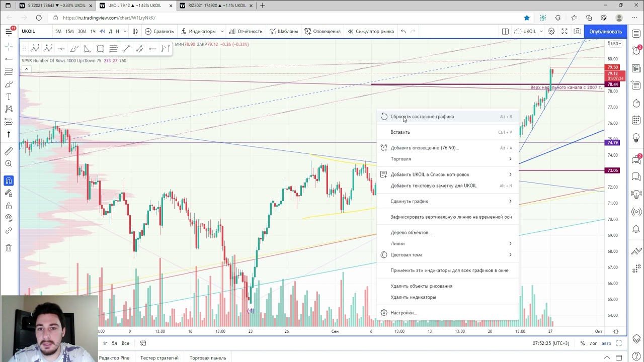Open Сравнить compare symbol
The width and height of the screenshot is (644, 362).
[x=159, y=31]
